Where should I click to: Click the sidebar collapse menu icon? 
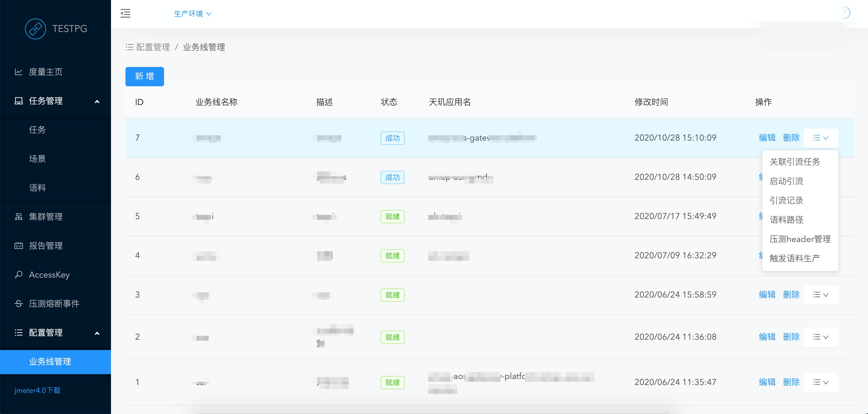(125, 14)
